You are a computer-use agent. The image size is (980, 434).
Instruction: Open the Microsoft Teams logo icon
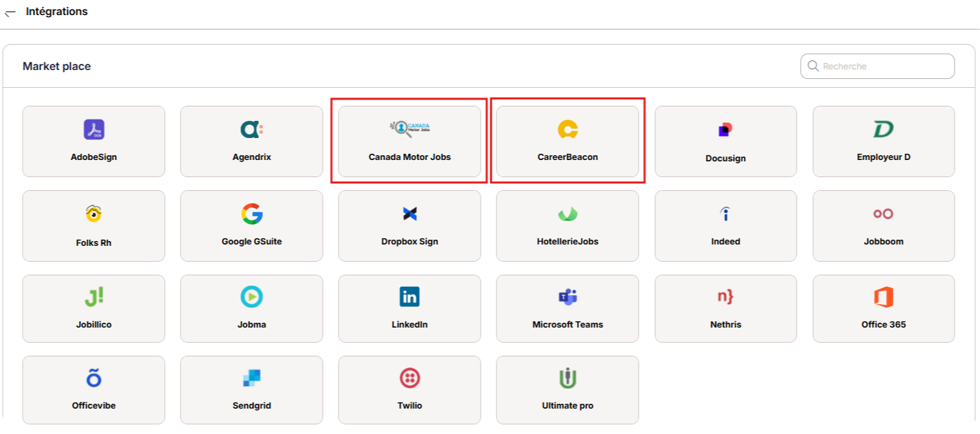[568, 297]
